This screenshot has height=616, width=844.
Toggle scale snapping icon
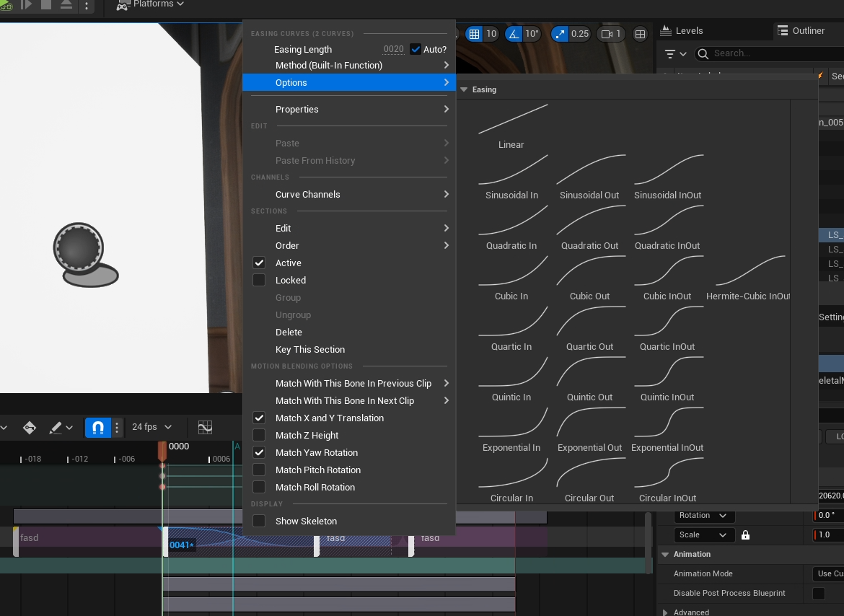coord(560,34)
